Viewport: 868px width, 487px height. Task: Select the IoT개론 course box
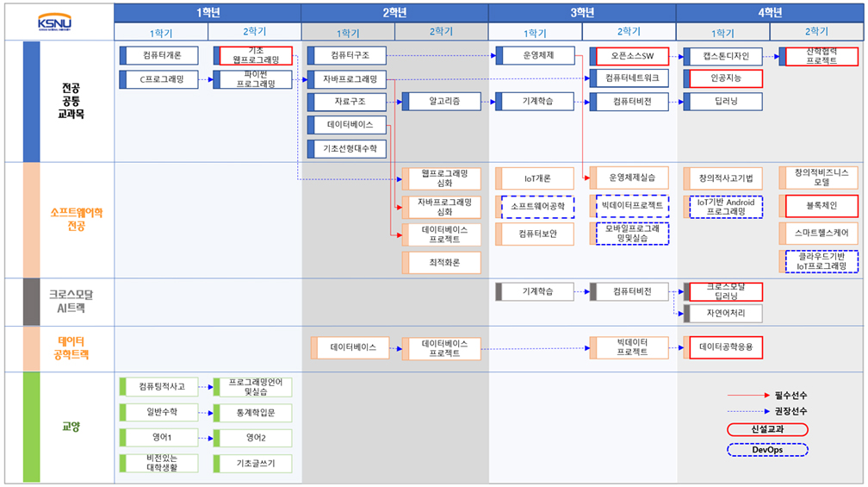tap(535, 178)
